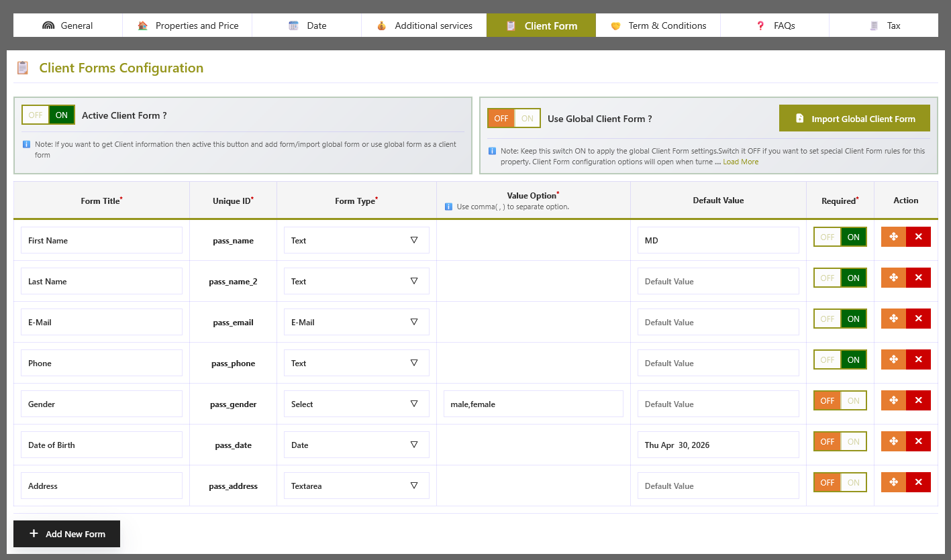Toggle Required switch for Gender

coord(840,400)
